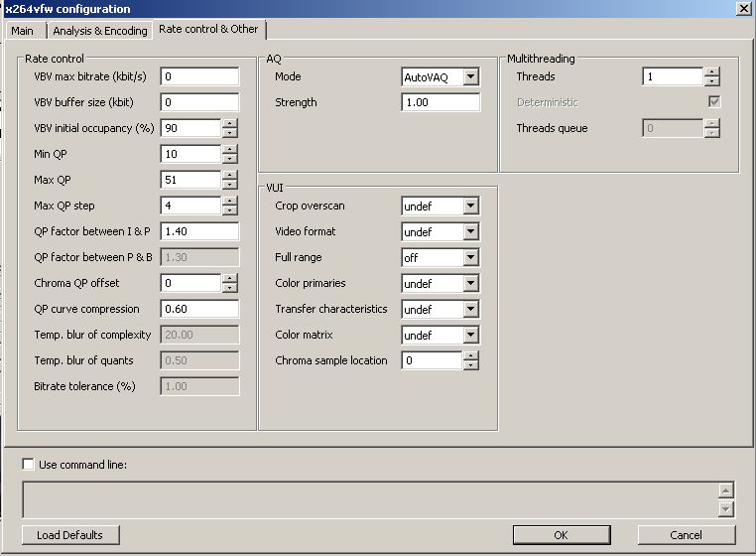Open the Color matrix dropdown
Viewport: 756px width, 556px height.
pos(470,335)
